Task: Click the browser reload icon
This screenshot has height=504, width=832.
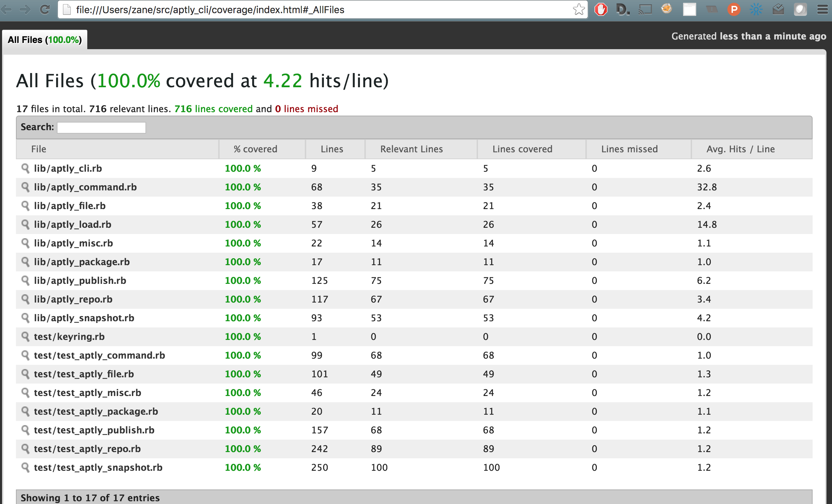Action: (x=45, y=9)
